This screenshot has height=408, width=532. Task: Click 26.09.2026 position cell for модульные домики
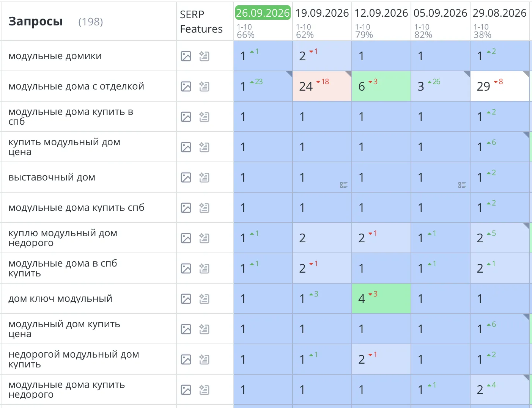(x=263, y=56)
